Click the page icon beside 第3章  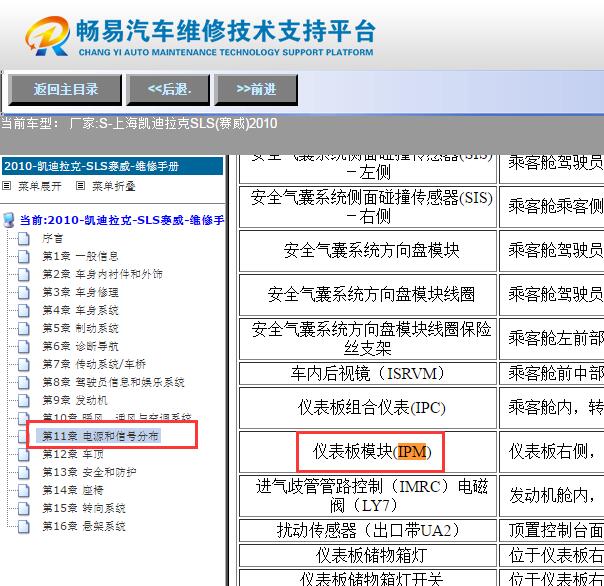(24, 292)
